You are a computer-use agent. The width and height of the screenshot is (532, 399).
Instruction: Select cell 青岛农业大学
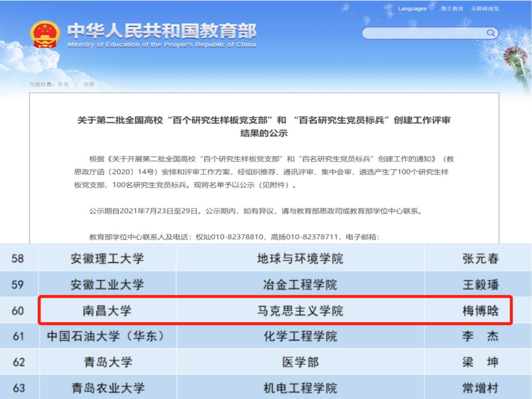point(108,388)
